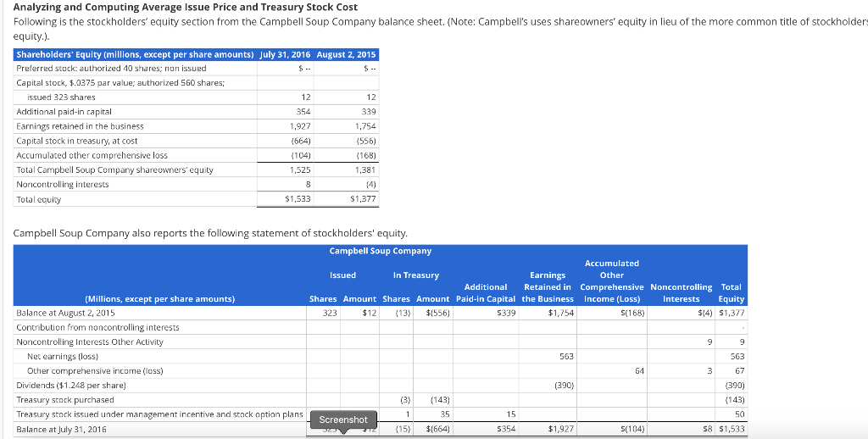Click 'Additional paid-in capital' row label
868x439 pixels.
click(x=64, y=111)
